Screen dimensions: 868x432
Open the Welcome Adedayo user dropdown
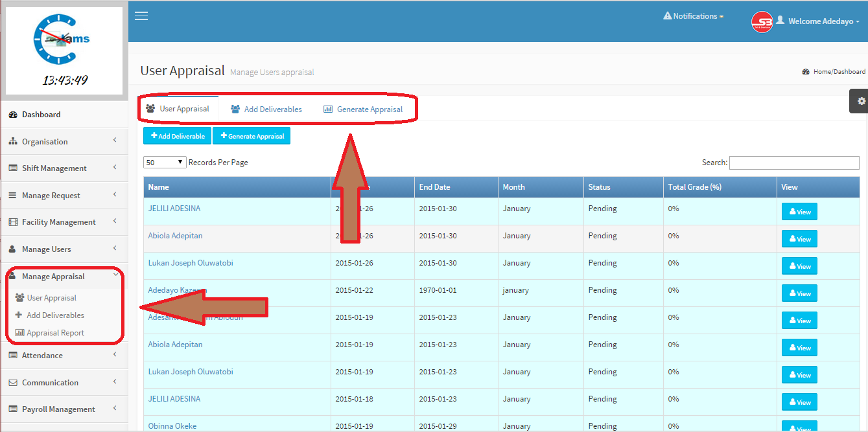pyautogui.click(x=823, y=21)
